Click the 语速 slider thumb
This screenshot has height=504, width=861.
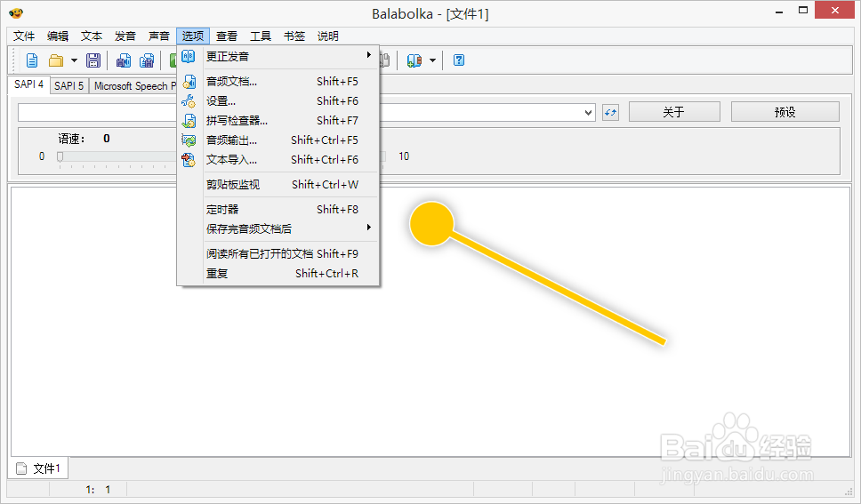[x=60, y=157]
